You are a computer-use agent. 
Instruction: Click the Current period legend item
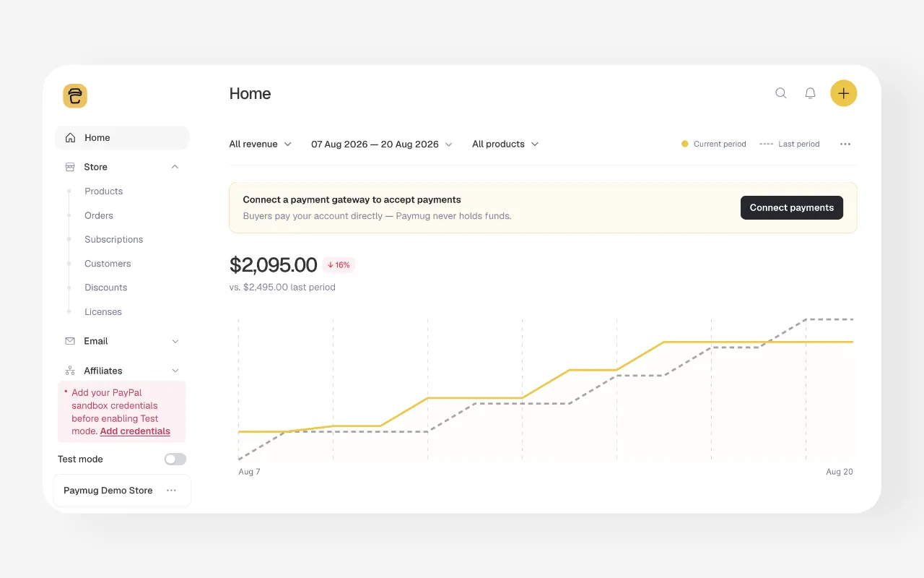[x=714, y=144]
